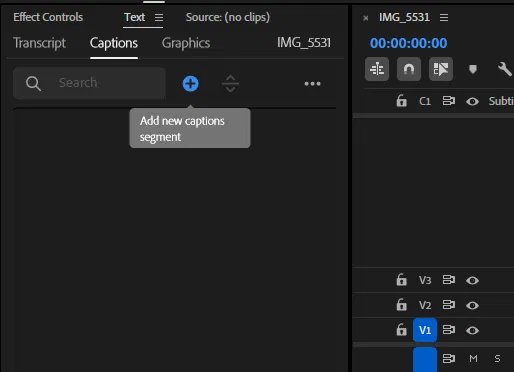This screenshot has height=372, width=514.
Task: Click the blue 00:00:00:00 playhead timecode
Action: point(408,43)
